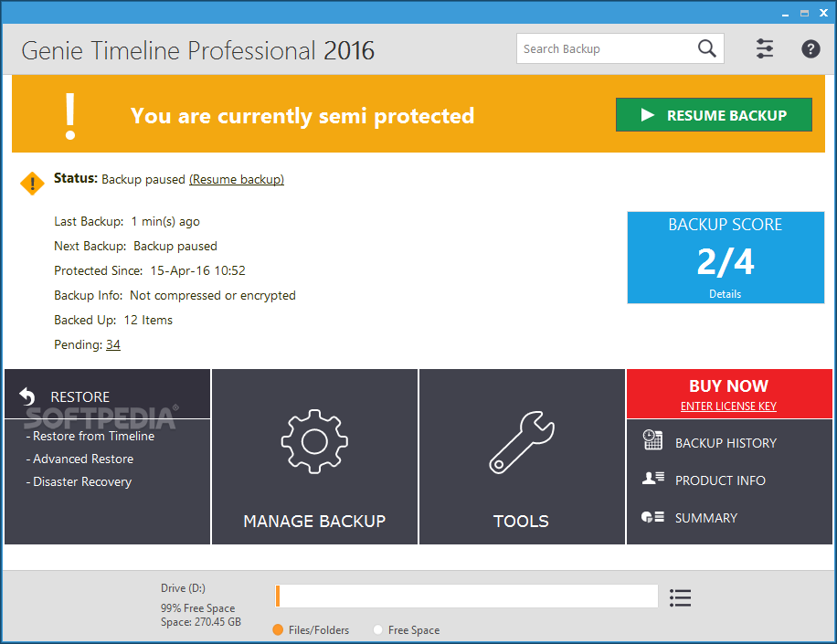This screenshot has width=837, height=644.
Task: Click the Resume backup status link
Action: click(237, 179)
